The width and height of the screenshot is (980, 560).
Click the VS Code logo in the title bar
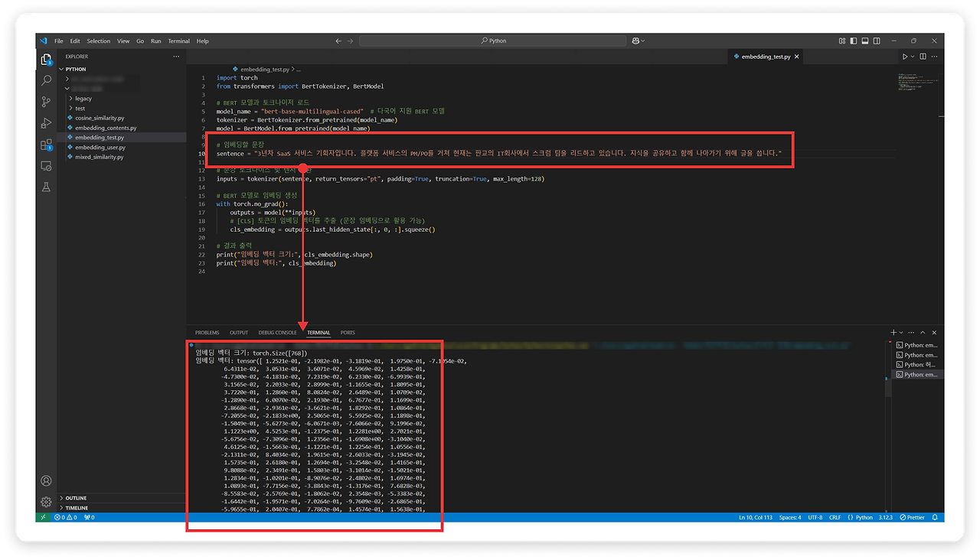click(x=43, y=41)
